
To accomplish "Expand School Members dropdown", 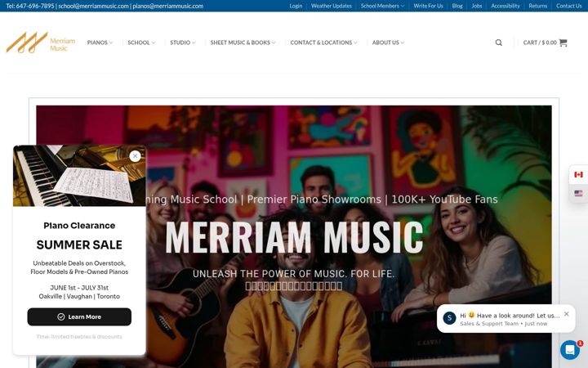I will (x=382, y=6).
